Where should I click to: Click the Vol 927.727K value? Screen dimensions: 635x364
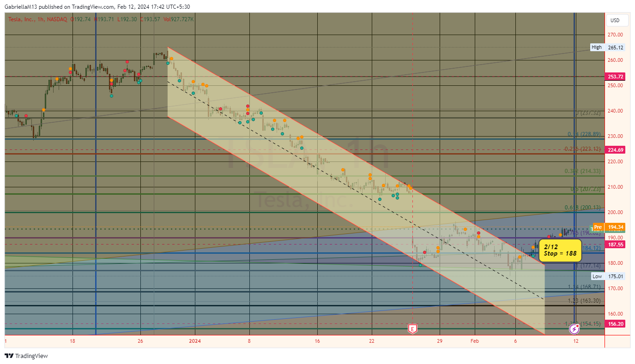click(178, 19)
